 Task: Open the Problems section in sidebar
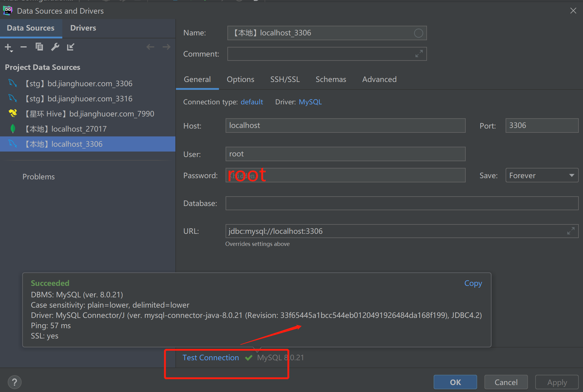click(x=38, y=177)
